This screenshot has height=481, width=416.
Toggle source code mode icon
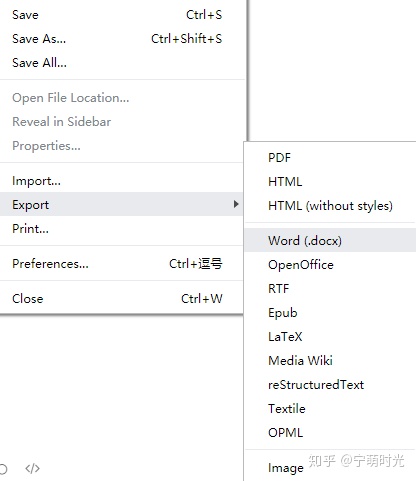(x=32, y=468)
